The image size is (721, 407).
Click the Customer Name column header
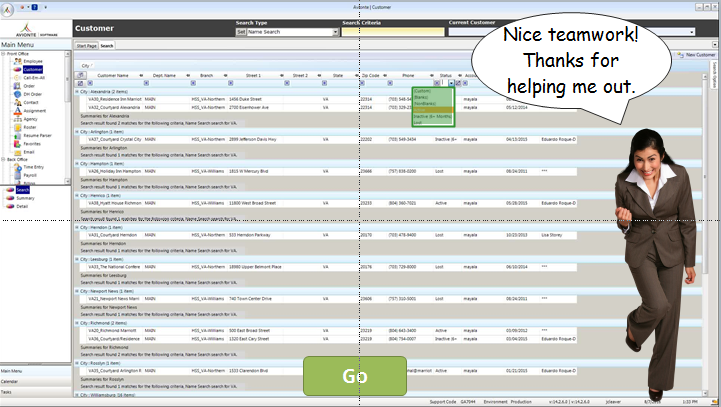pos(113,75)
